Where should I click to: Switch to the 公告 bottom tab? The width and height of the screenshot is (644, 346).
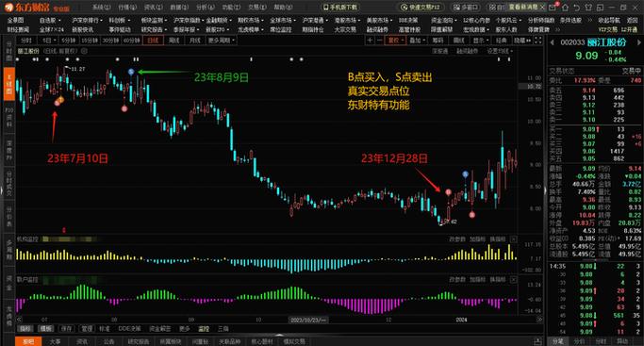point(108,341)
